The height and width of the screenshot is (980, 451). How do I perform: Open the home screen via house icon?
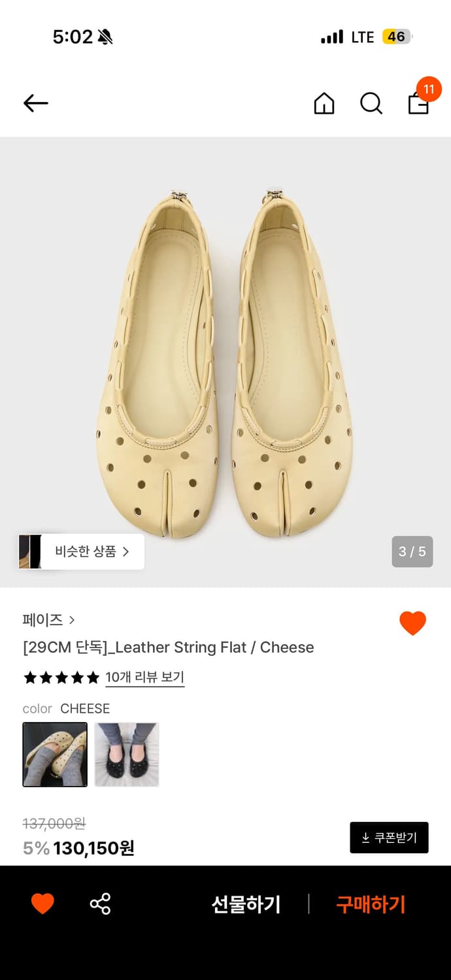coord(324,103)
